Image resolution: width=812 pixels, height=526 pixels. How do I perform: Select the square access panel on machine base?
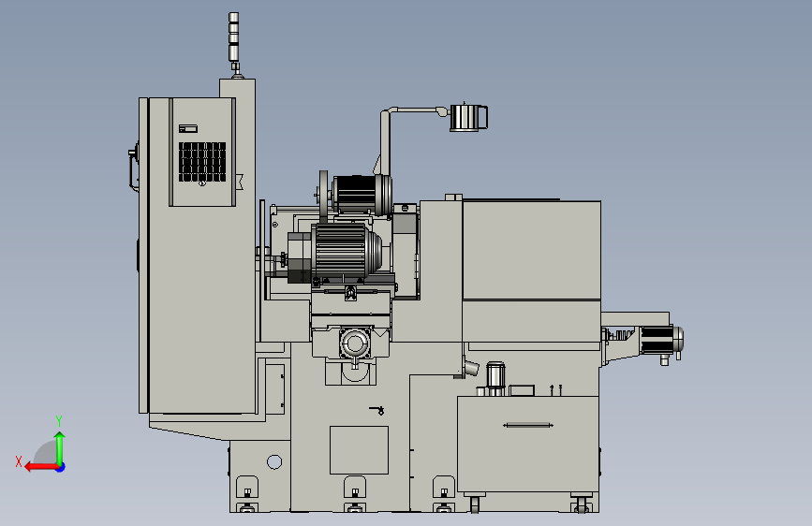(359, 450)
